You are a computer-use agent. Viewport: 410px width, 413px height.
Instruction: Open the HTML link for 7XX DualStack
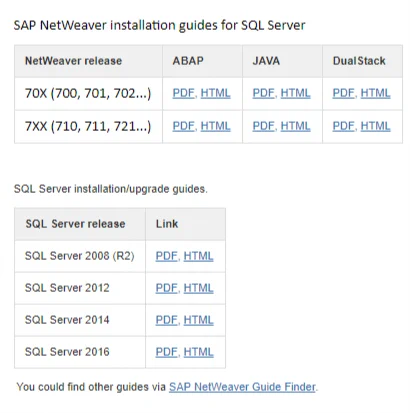click(x=375, y=126)
